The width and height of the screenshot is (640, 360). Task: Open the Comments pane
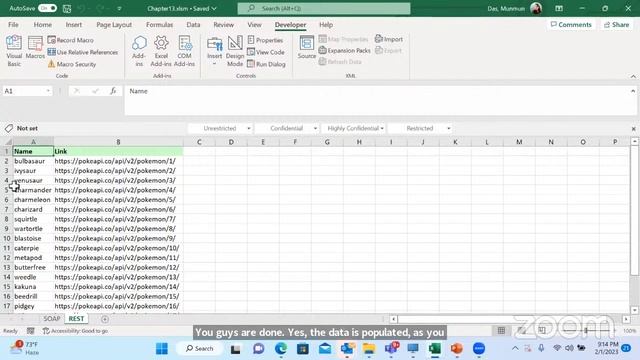click(571, 24)
